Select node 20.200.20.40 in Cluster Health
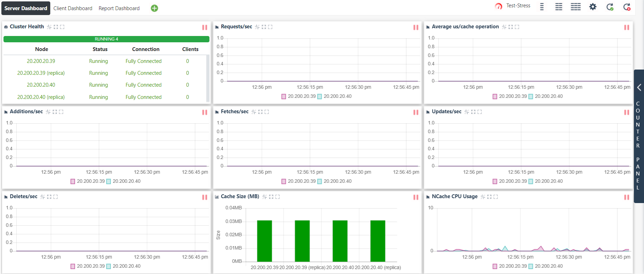This screenshot has width=644, height=274. coord(41,85)
